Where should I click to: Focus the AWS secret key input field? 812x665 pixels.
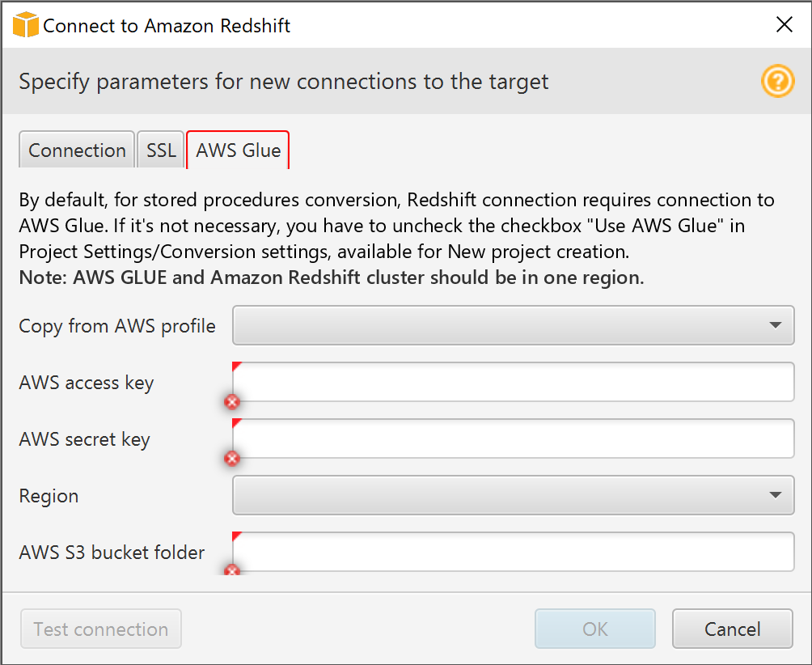coord(514,438)
